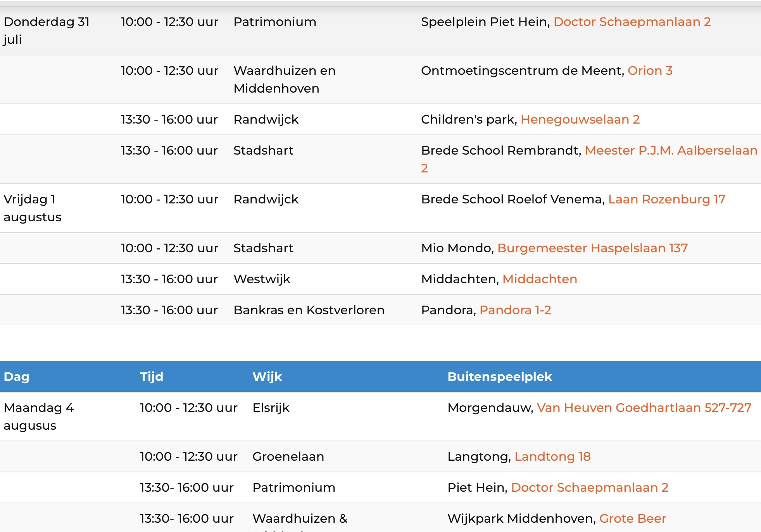Screen dimensions: 761x532
Task: Select the Dag column header
Action: (17, 377)
